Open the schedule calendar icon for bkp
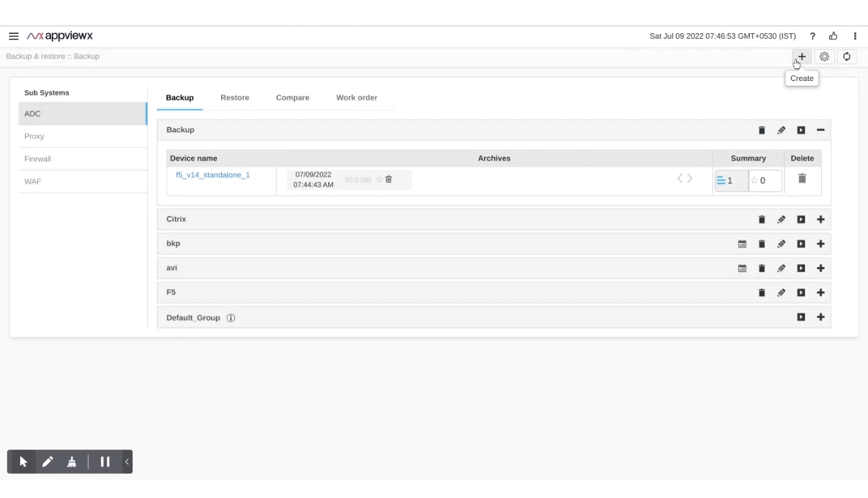 [742, 244]
